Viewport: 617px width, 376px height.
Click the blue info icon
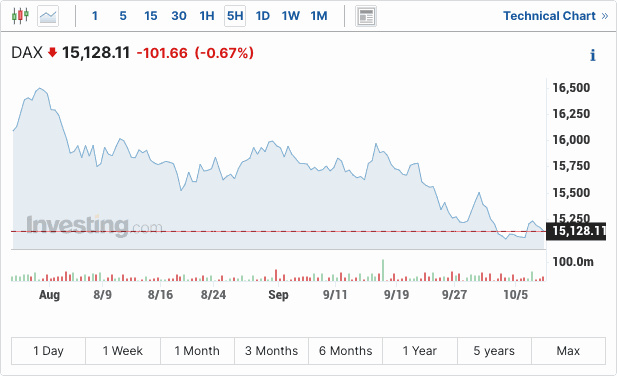point(593,55)
